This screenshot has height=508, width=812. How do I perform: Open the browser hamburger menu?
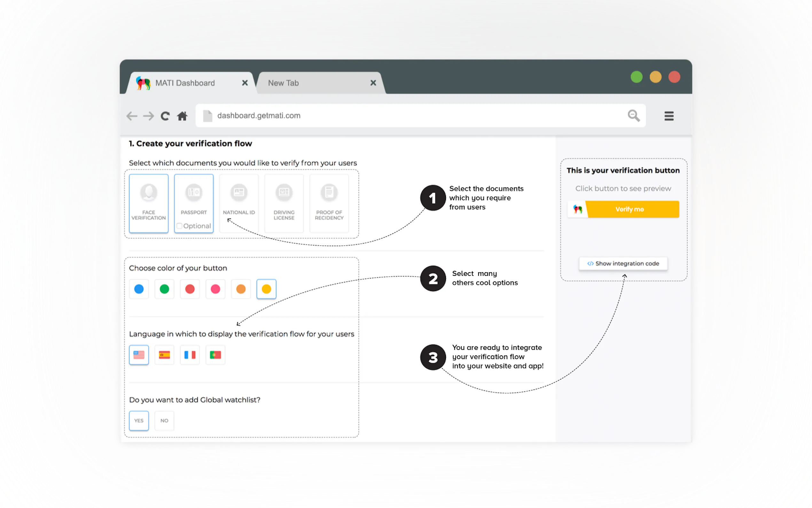pos(669,116)
